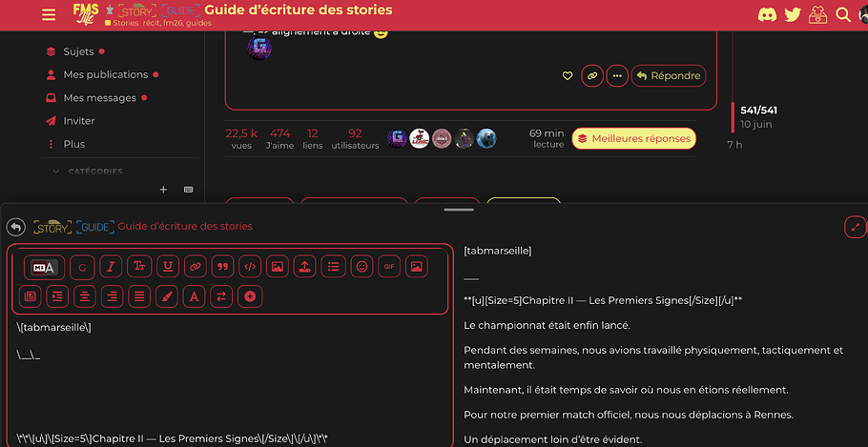The height and width of the screenshot is (447, 868).
Task: Click image icon right of GIF button
Action: 417,267
